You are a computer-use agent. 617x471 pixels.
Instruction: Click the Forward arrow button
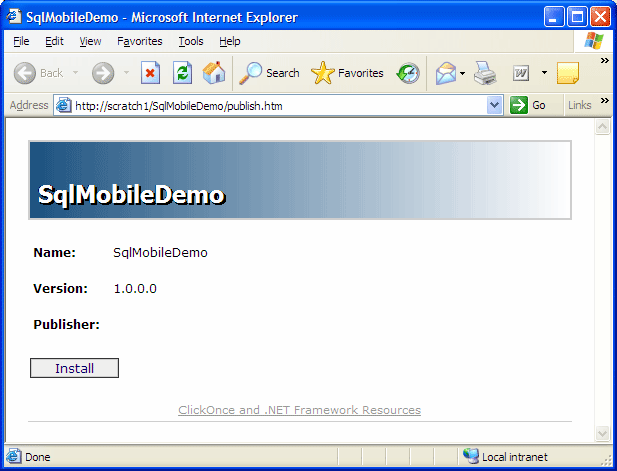(103, 73)
